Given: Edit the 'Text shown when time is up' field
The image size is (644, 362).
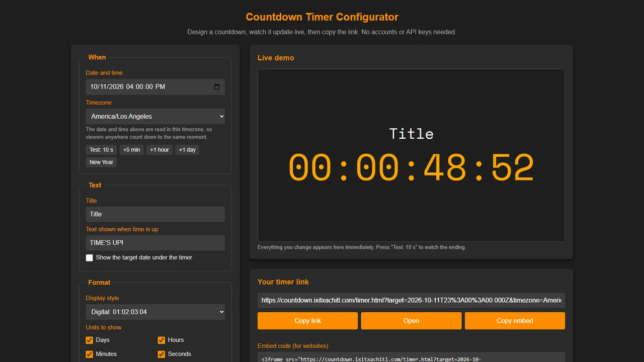Looking at the screenshot, I should 155,243.
